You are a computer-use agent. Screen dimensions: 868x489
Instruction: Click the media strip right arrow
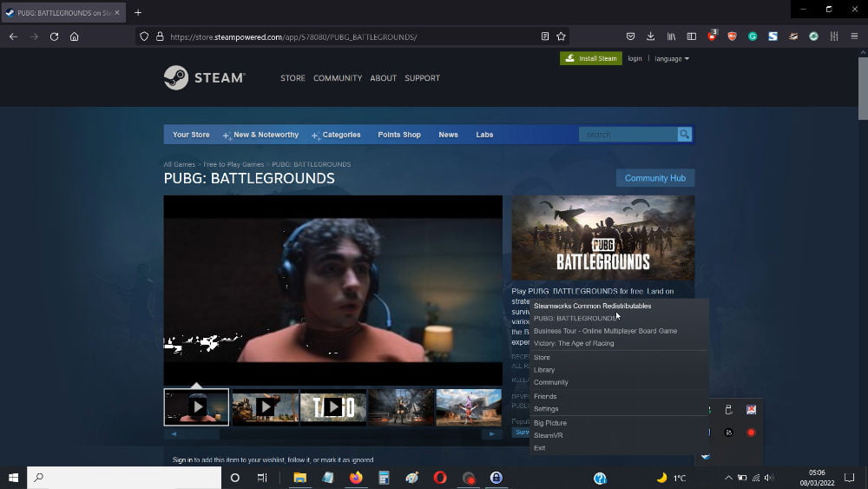[491, 434]
